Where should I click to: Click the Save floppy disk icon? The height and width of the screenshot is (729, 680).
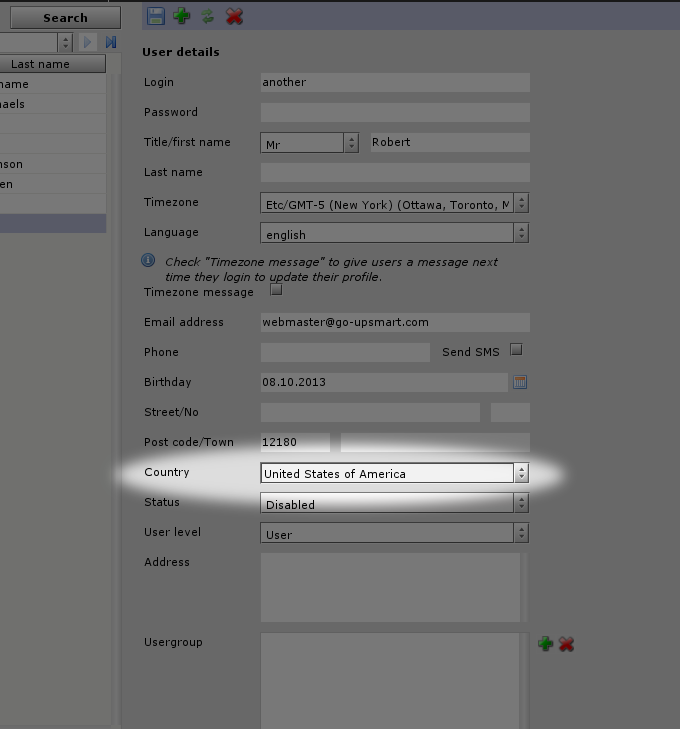click(x=155, y=16)
